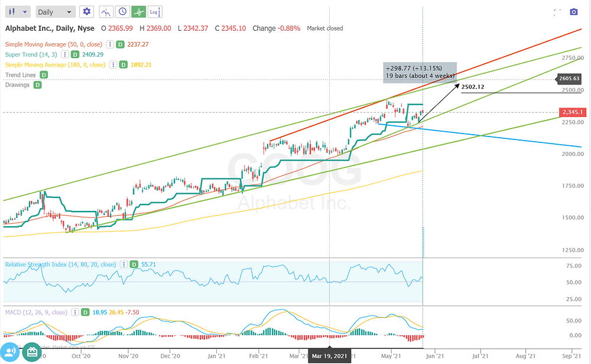Screen dimensions: 591x364
Task: Click the SMA 180 value 1892.21
Action: coord(141,65)
